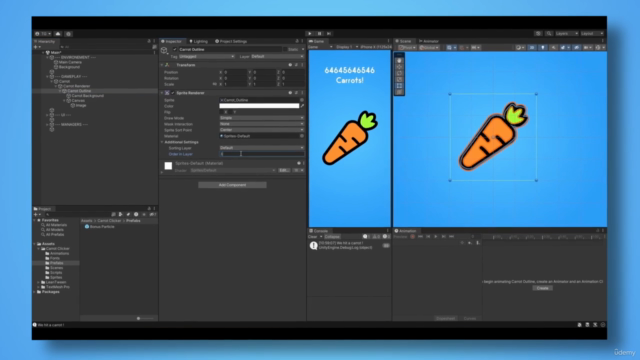Open the Transform component help icon
This screenshot has height=360, width=640.
(x=290, y=65)
